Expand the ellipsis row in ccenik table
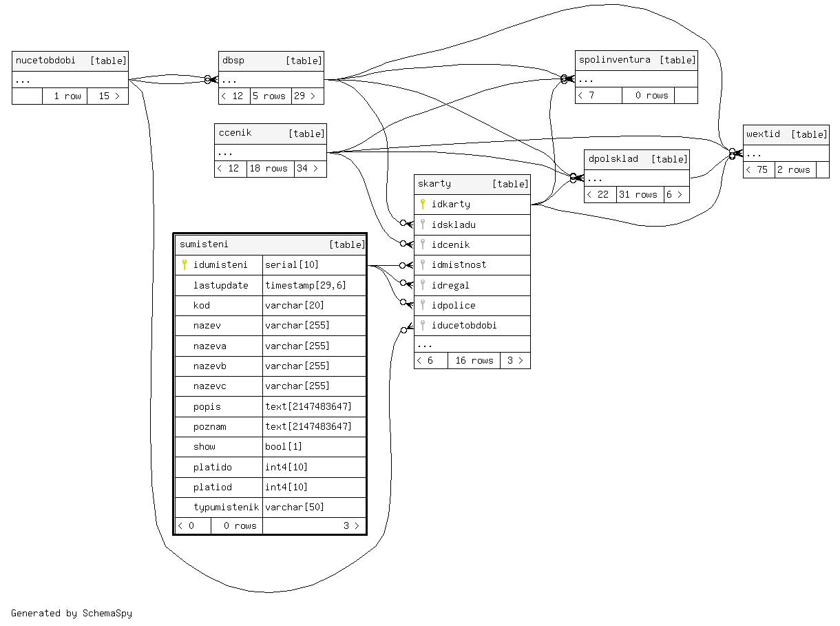840x626 pixels. [270, 153]
